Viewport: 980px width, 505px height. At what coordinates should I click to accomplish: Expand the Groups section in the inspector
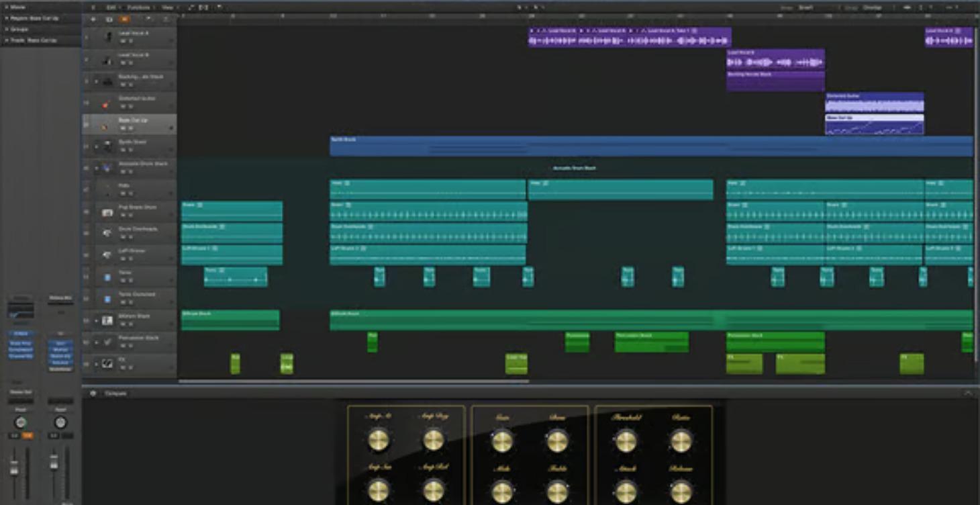[6, 30]
